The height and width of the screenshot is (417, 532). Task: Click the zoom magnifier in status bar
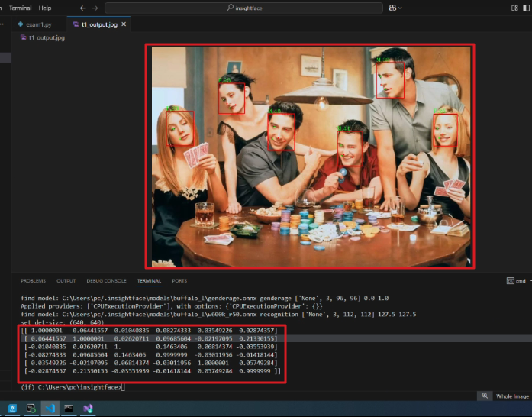[x=485, y=396]
